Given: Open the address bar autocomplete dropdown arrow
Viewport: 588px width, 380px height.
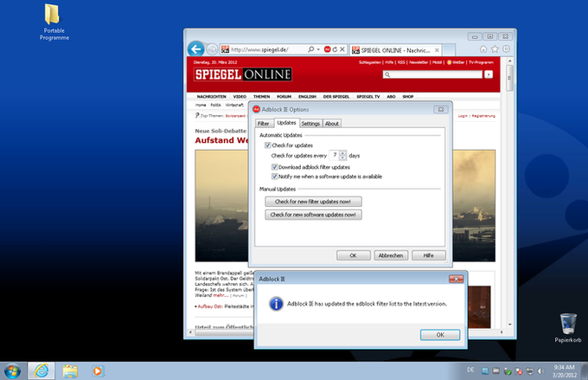Looking at the screenshot, I should click(x=318, y=49).
